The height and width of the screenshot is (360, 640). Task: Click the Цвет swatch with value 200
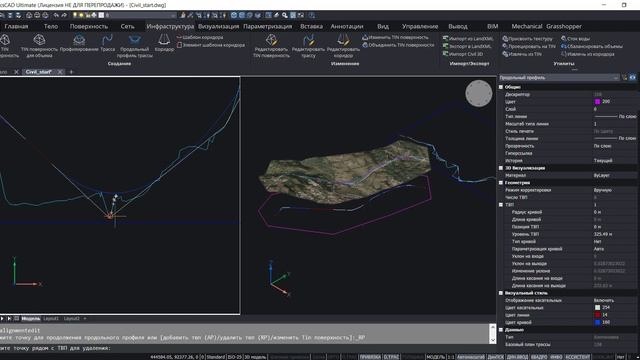pos(597,102)
